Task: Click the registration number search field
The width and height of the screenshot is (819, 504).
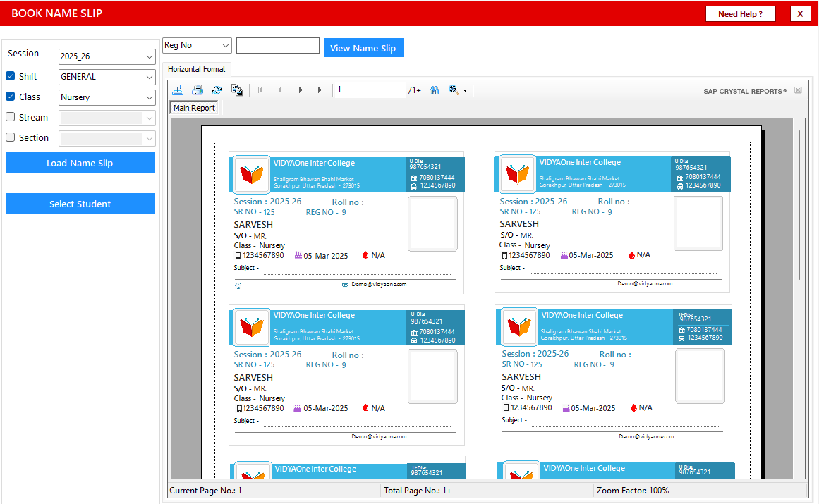Action: [x=278, y=45]
